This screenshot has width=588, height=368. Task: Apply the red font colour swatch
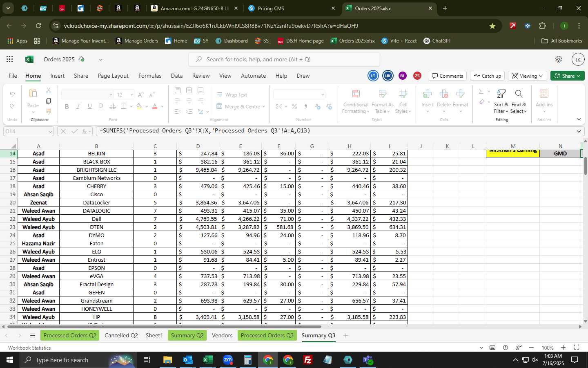click(155, 106)
